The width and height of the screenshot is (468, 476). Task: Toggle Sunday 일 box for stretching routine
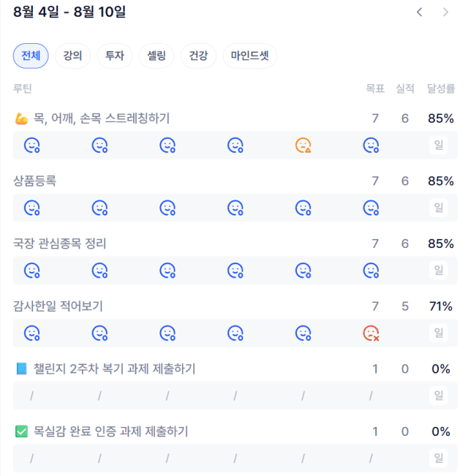point(439,145)
